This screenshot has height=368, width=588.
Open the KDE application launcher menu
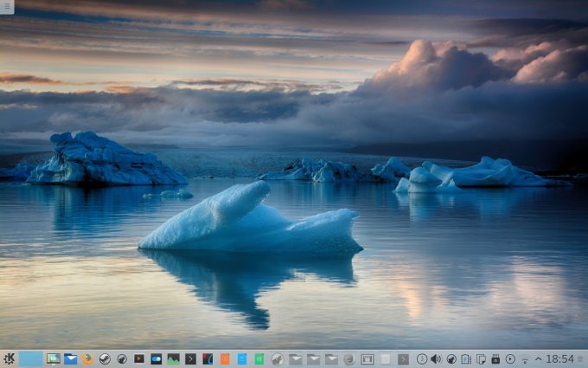(x=9, y=358)
